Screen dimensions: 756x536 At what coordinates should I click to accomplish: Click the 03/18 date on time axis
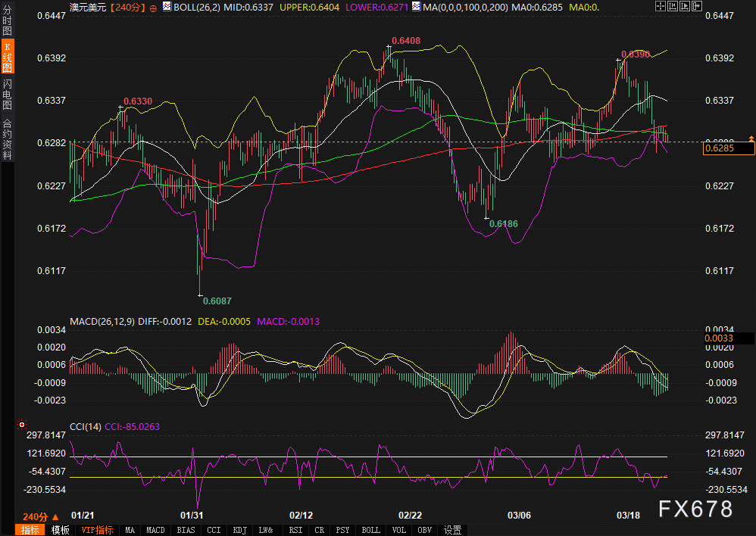click(x=628, y=516)
